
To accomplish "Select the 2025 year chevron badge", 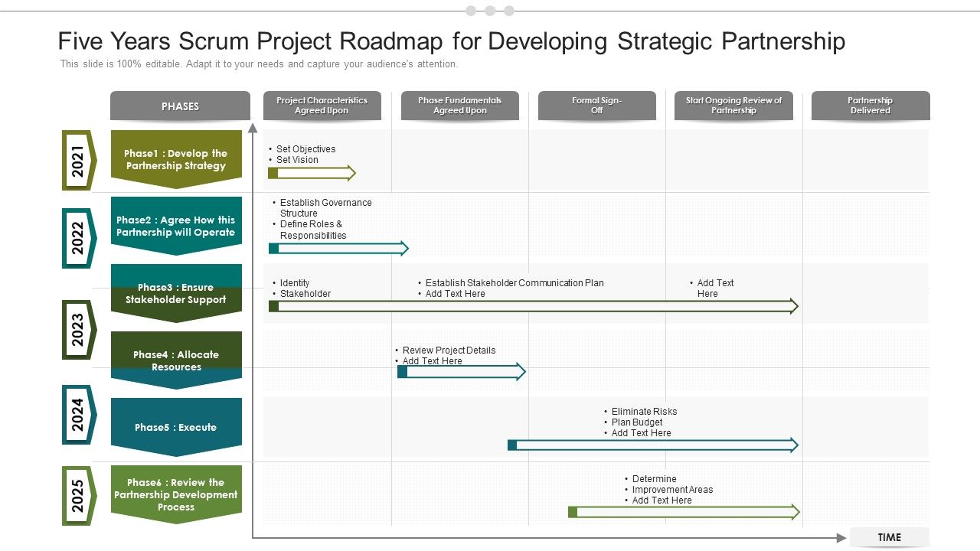I will pos(79,495).
